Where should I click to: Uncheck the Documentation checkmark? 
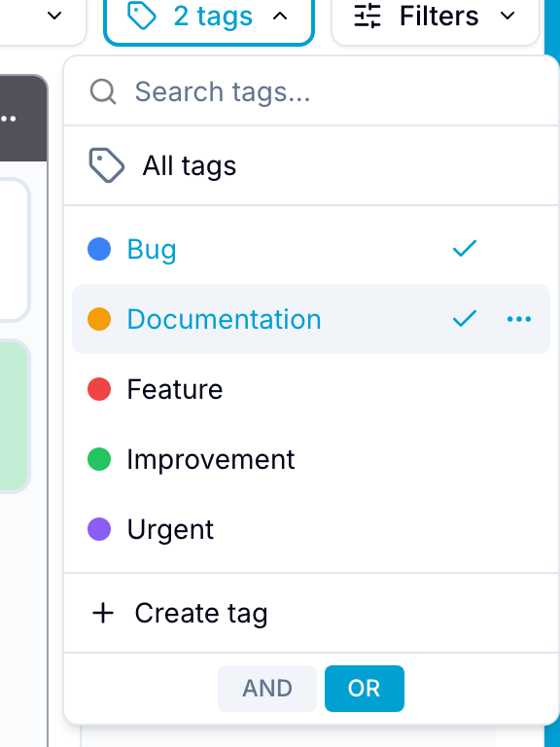pyautogui.click(x=465, y=319)
